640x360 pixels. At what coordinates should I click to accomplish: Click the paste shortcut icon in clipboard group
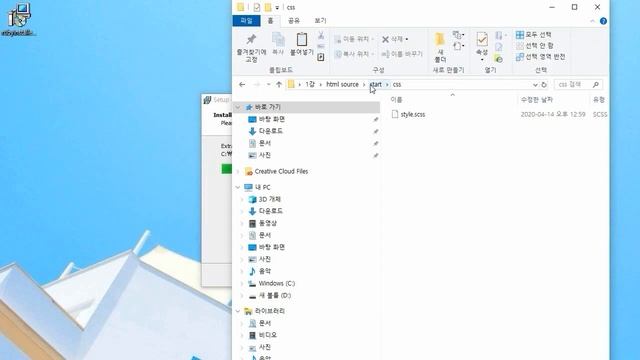click(x=321, y=57)
